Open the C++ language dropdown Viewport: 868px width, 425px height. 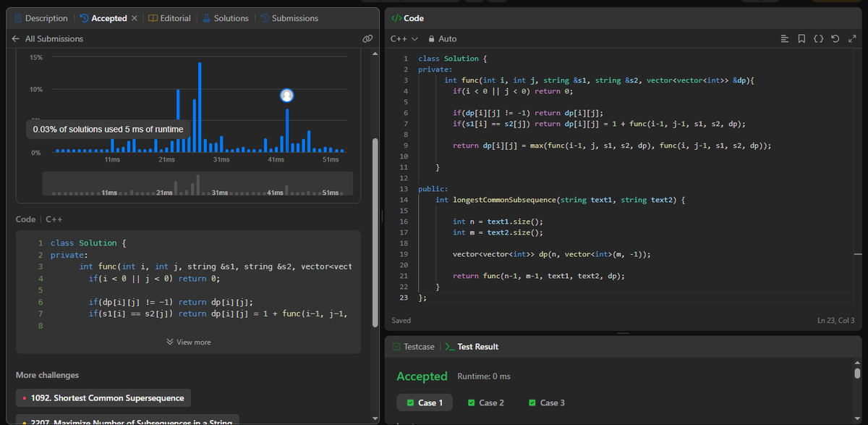pyautogui.click(x=404, y=38)
